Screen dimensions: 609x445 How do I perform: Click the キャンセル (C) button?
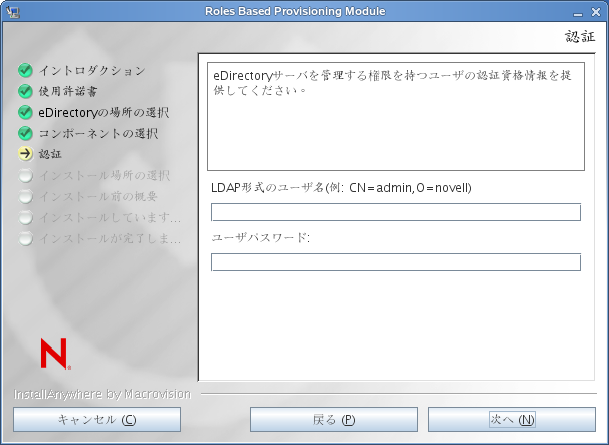point(97,419)
